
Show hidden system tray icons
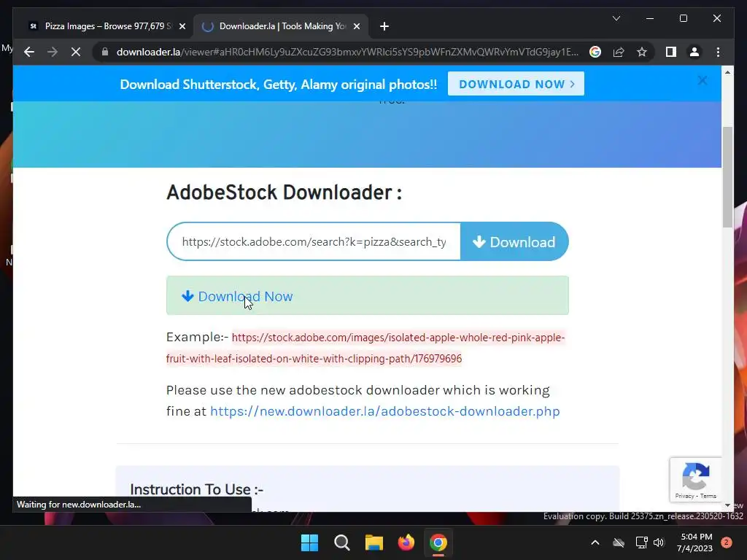(x=595, y=542)
